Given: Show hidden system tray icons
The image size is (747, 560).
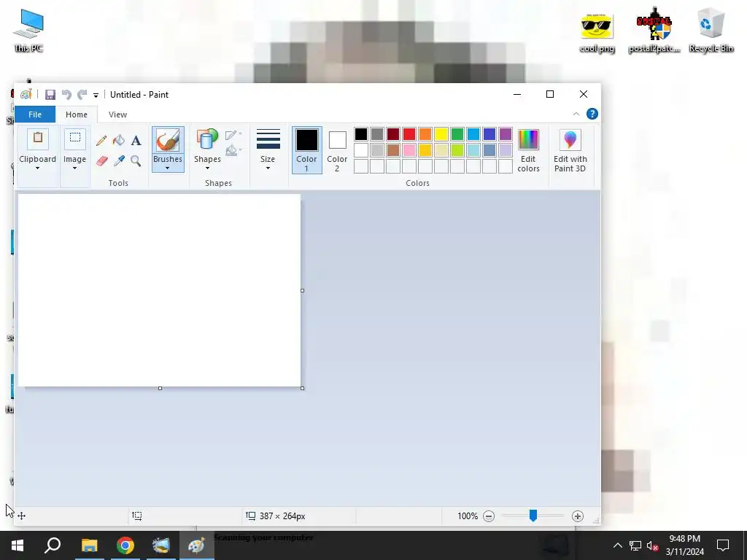Looking at the screenshot, I should (617, 545).
